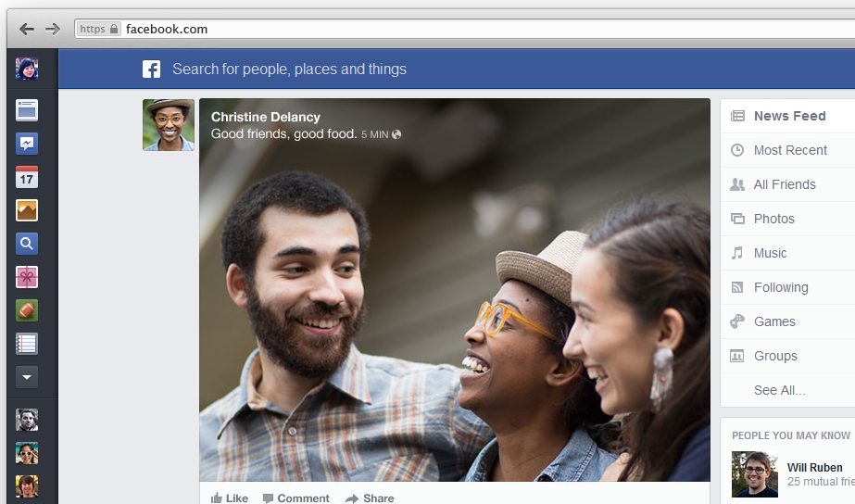Open Will Ruben's profile photo
This screenshot has width=855, height=504.
coord(755,474)
